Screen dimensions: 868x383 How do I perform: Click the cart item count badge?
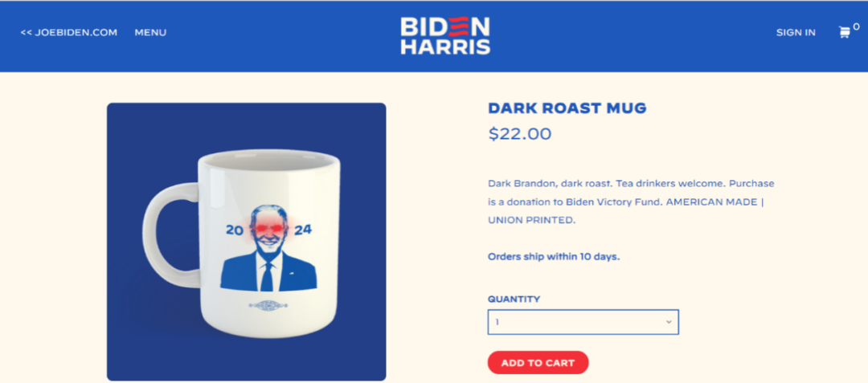coord(857,26)
